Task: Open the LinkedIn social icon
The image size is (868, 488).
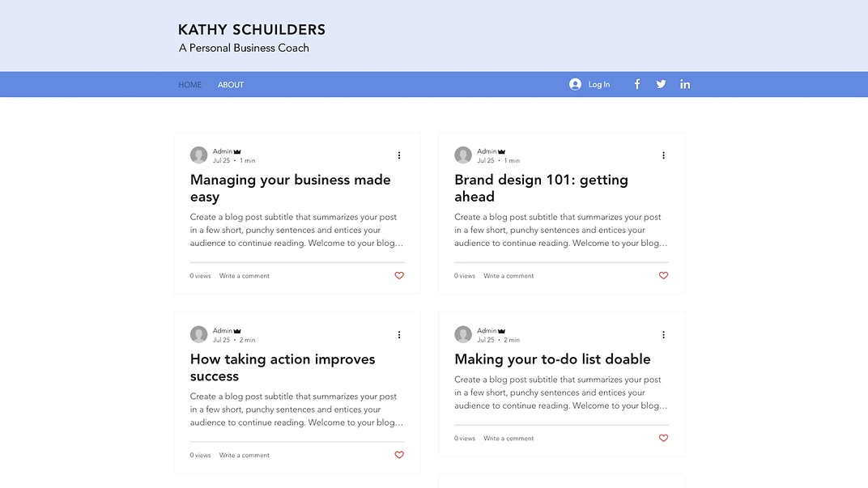Action: [x=685, y=84]
